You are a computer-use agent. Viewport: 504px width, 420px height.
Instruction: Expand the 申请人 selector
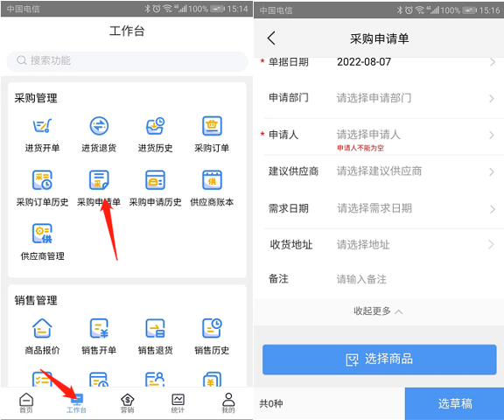click(x=379, y=136)
